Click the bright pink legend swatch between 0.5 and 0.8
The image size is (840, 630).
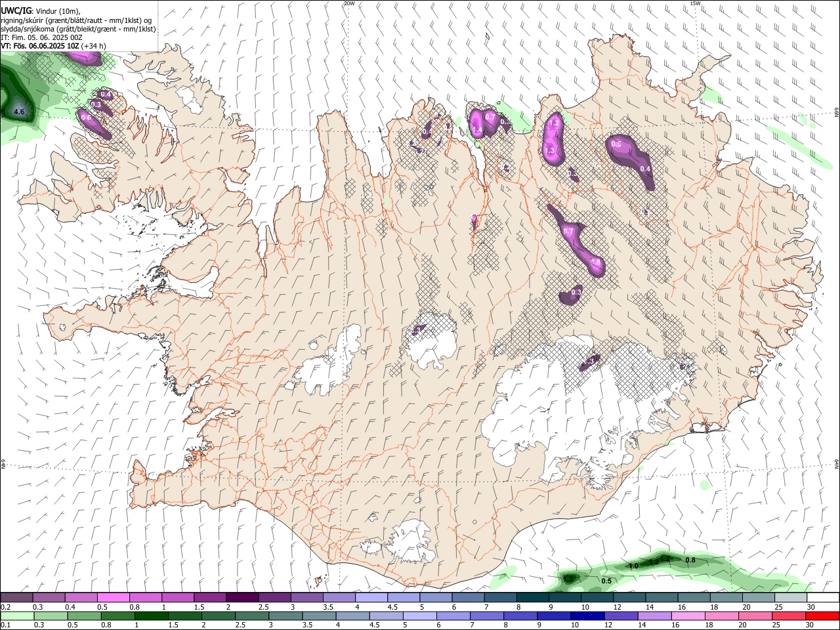(113, 598)
